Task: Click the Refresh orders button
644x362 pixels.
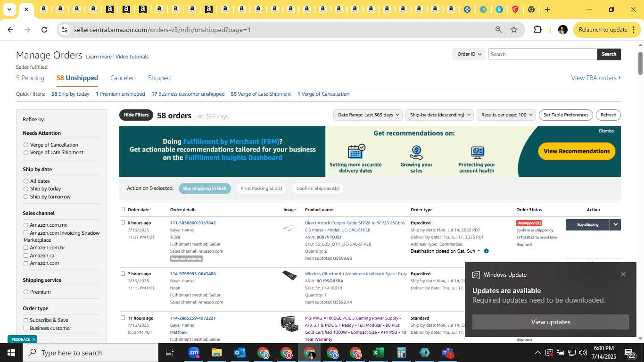Action: tap(608, 115)
